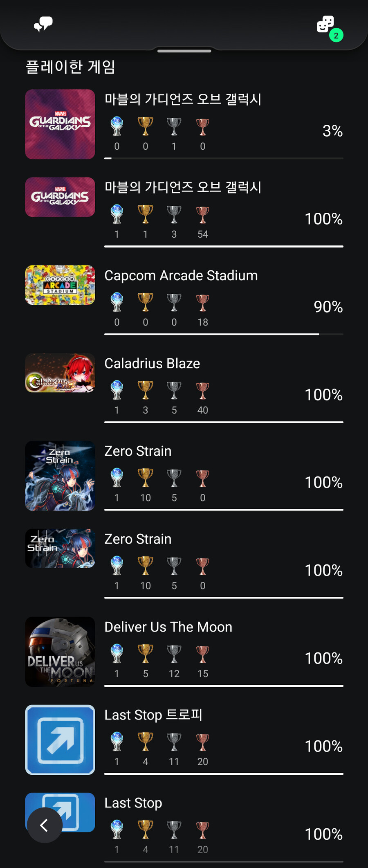Open the friends icon with badge 2
Image resolution: width=368 pixels, height=868 pixels.
[x=326, y=25]
